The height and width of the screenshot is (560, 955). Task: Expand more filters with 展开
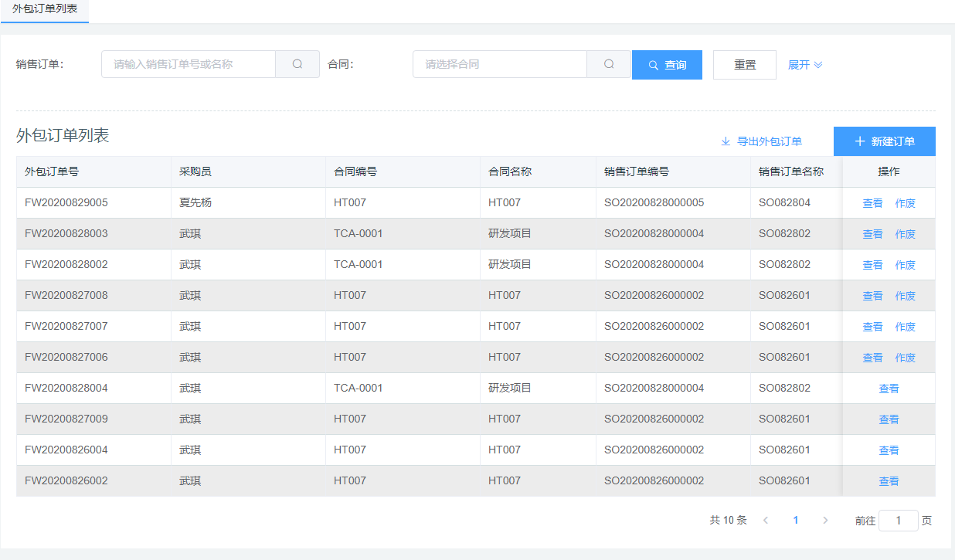[805, 65]
